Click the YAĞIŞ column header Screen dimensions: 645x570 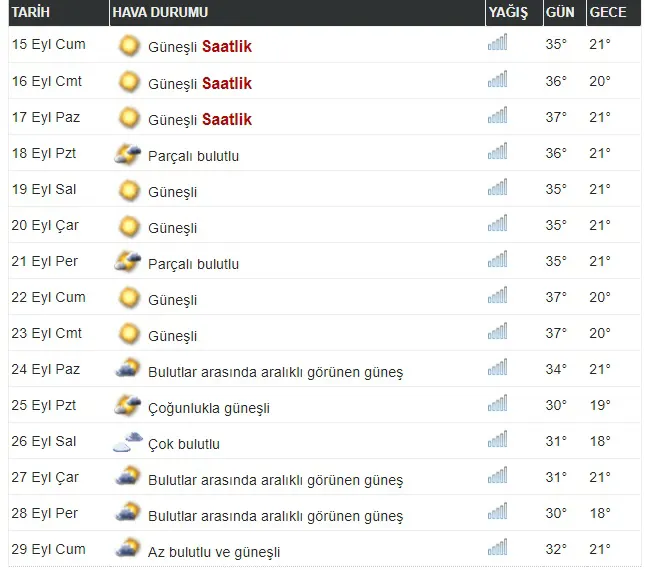507,12
